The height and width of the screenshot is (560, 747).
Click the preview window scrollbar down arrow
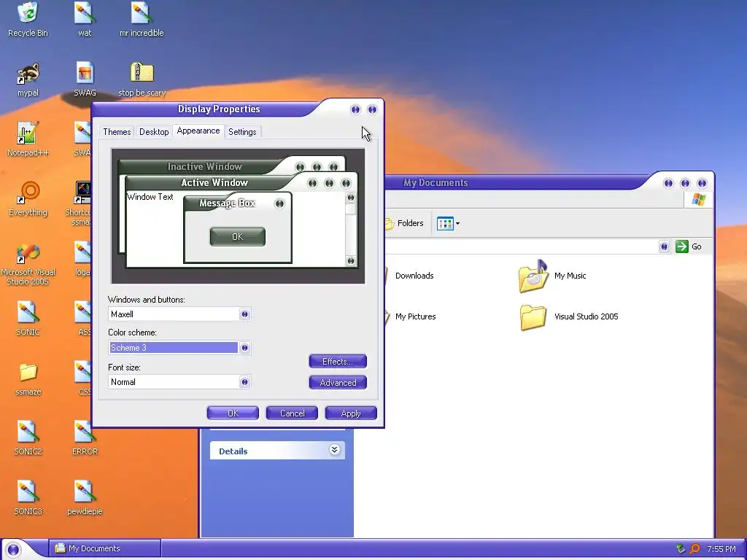(351, 261)
